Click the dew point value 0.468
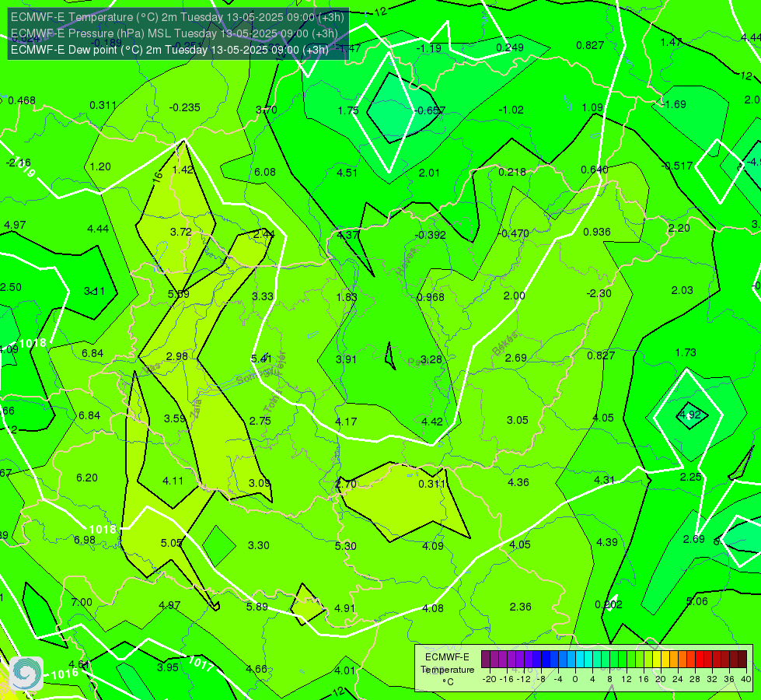This screenshot has height=700, width=761. 22,100
